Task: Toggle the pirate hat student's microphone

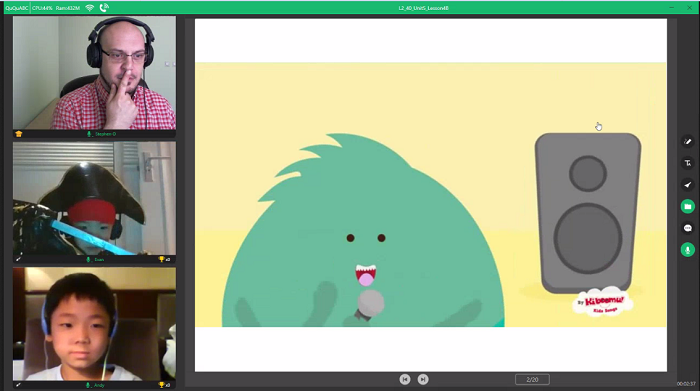Action: point(88,259)
